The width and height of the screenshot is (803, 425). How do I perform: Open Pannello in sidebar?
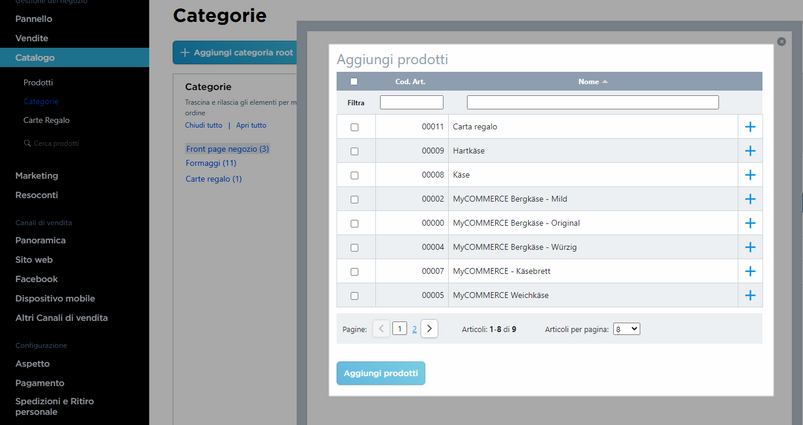click(x=34, y=19)
